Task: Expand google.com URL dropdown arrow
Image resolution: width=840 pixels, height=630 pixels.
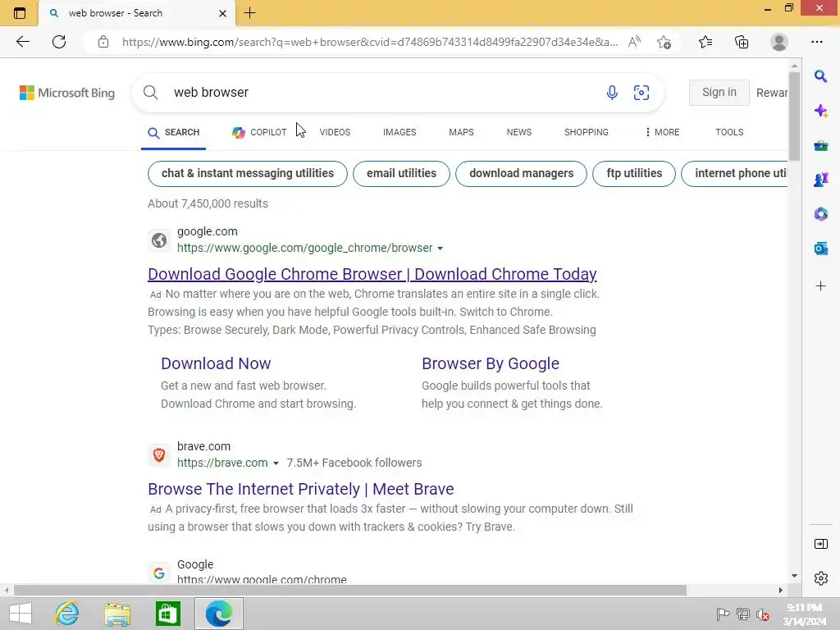Action: [440, 249]
